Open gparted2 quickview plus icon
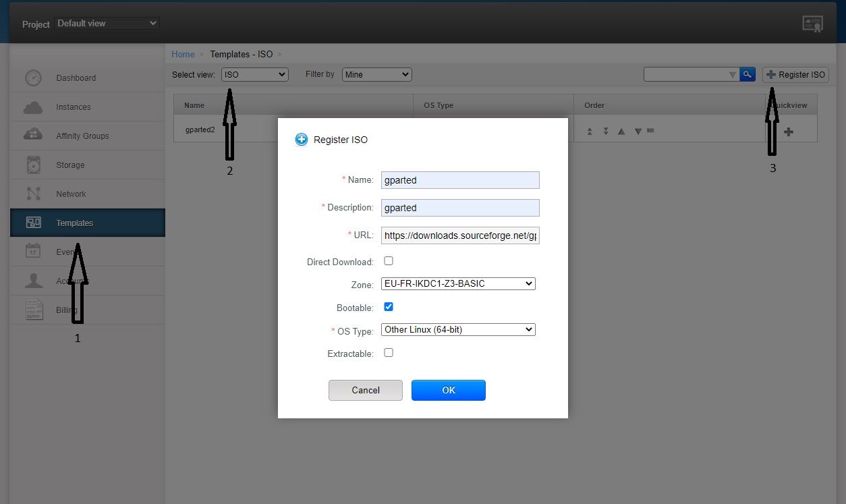 tap(788, 132)
